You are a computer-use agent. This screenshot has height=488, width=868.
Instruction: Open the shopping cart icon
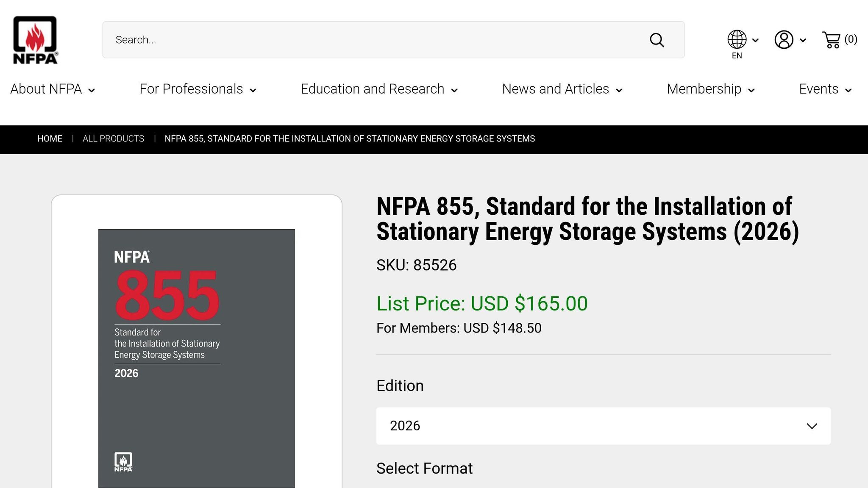[x=831, y=40]
